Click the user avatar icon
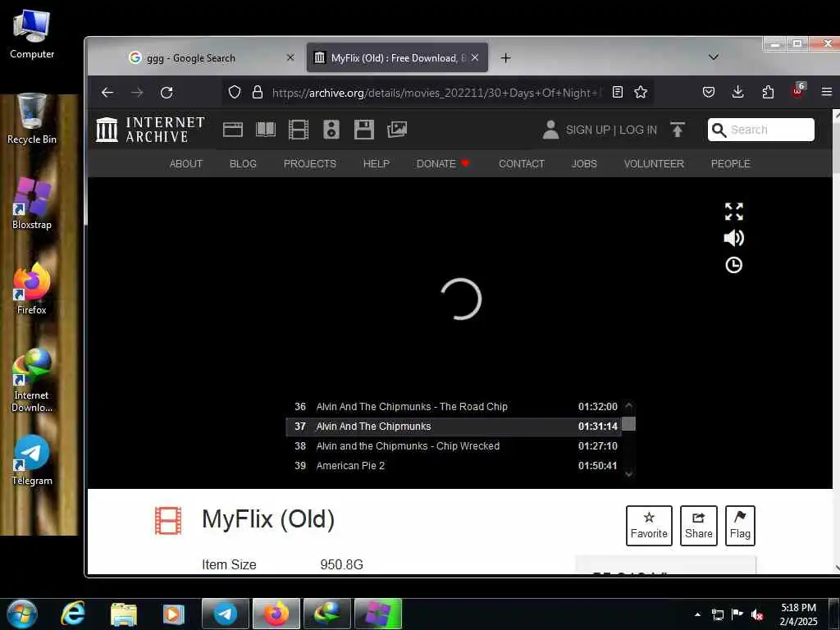 [550, 130]
